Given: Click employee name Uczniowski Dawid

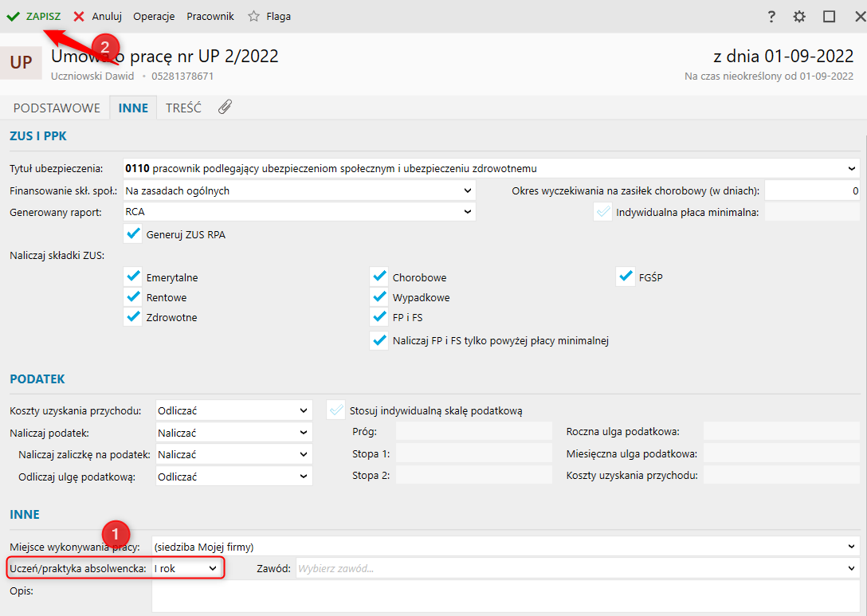Looking at the screenshot, I should click(92, 77).
